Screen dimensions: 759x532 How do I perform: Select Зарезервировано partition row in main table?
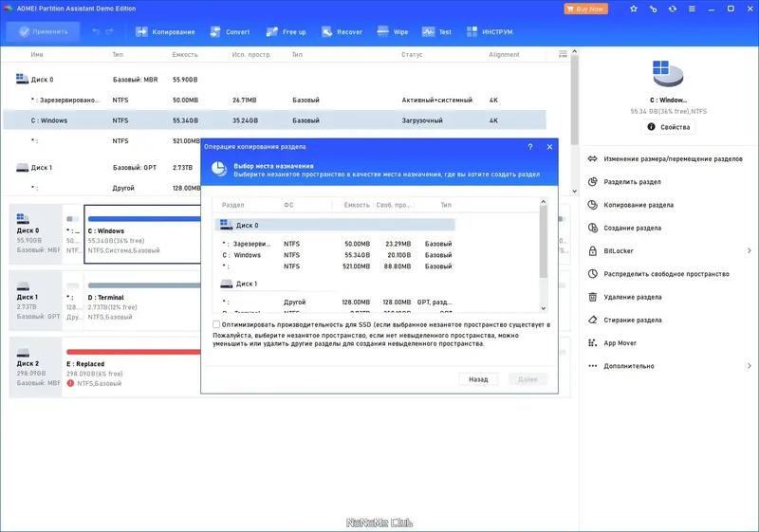[274, 101]
